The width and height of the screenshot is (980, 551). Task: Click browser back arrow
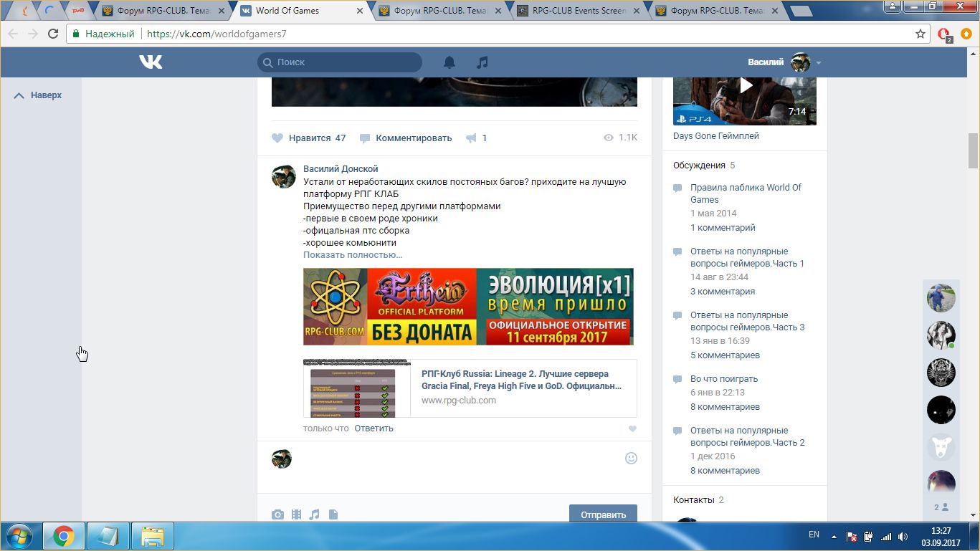(12, 34)
